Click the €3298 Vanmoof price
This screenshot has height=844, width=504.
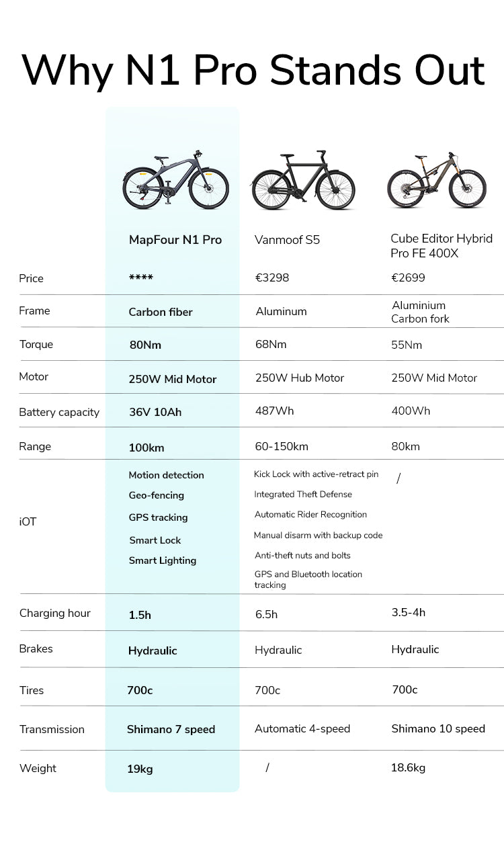pos(272,278)
